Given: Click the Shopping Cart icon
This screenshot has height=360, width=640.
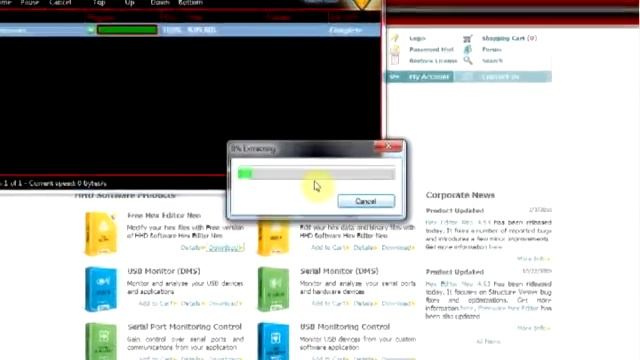Looking at the screenshot, I should click(468, 39).
